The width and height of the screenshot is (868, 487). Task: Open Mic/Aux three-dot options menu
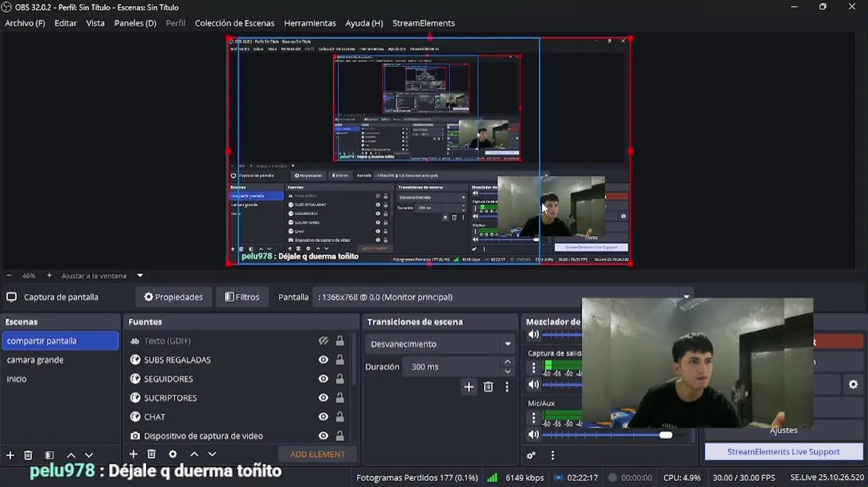(x=533, y=417)
